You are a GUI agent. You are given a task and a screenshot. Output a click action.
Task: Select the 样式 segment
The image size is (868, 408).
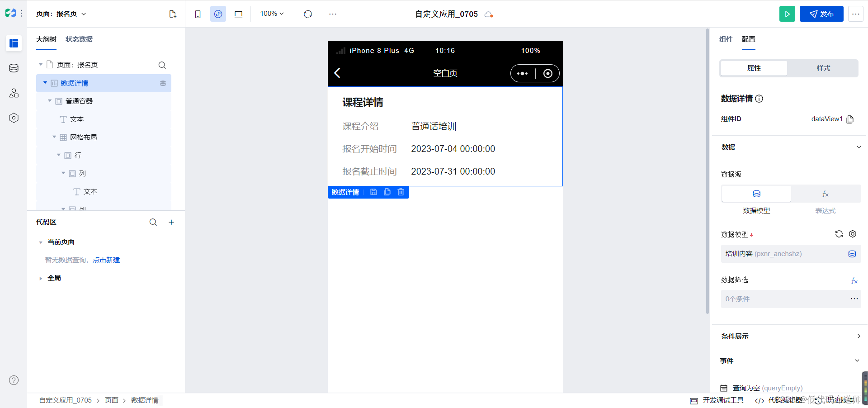pos(823,68)
